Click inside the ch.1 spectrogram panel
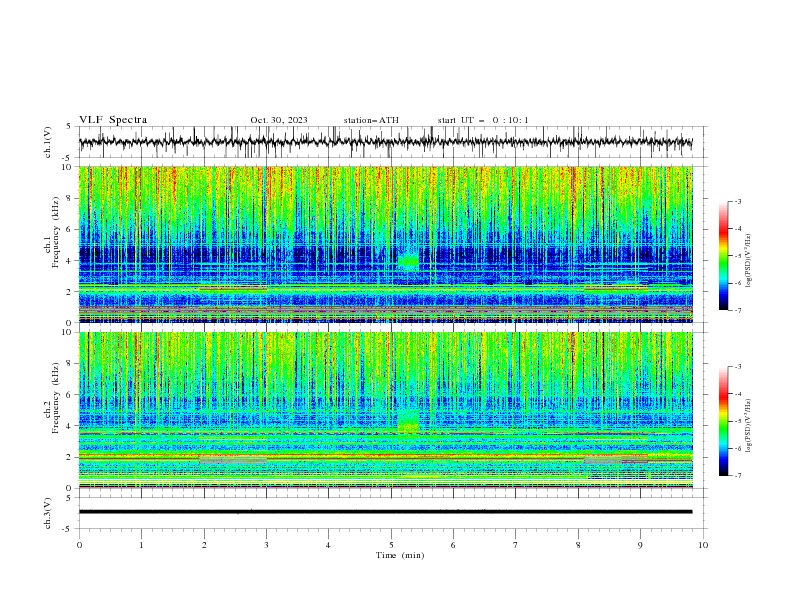The height and width of the screenshot is (612, 792). tap(386, 244)
